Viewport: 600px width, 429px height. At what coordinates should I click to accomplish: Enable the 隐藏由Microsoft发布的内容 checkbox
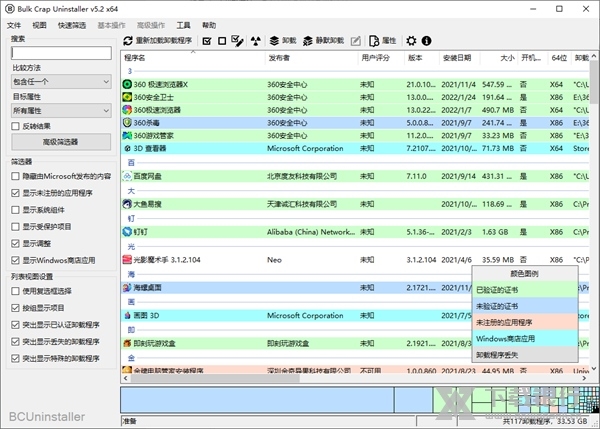pos(15,175)
